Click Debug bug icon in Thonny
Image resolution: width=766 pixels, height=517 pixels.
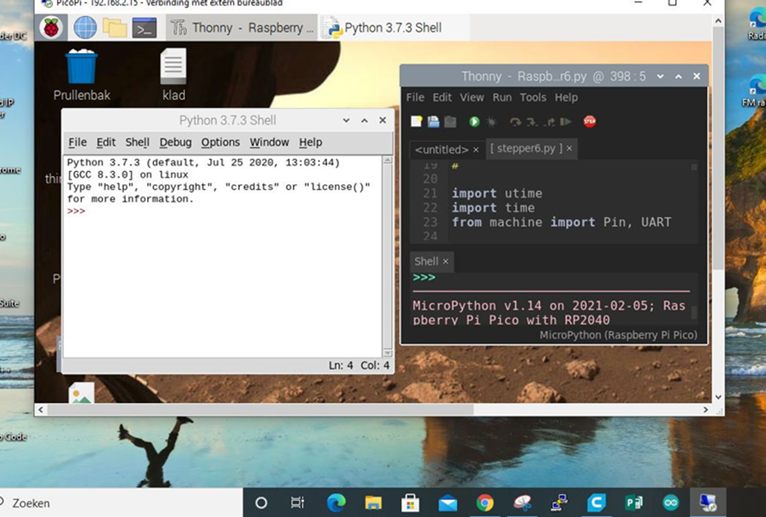click(491, 121)
